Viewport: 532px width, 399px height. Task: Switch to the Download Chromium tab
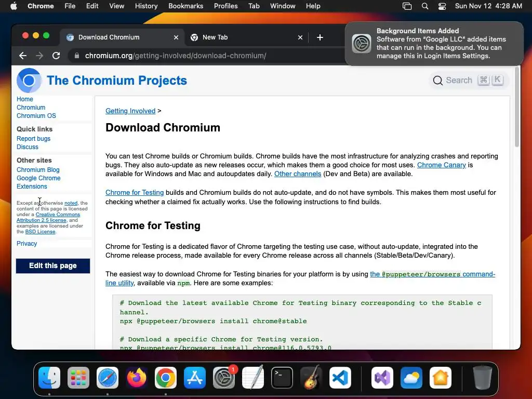point(122,37)
